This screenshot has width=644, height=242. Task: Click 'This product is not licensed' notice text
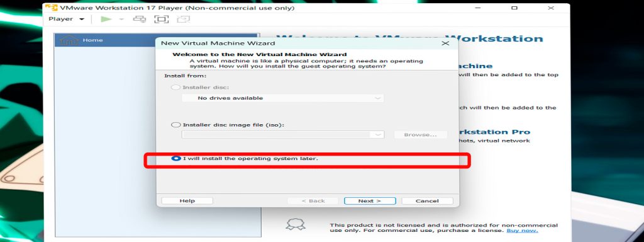[x=443, y=228]
